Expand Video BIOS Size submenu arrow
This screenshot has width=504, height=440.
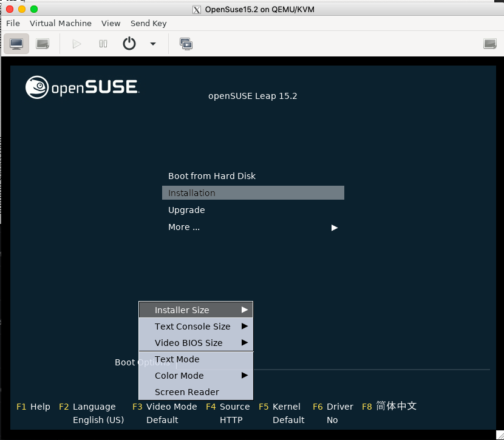pyautogui.click(x=245, y=343)
